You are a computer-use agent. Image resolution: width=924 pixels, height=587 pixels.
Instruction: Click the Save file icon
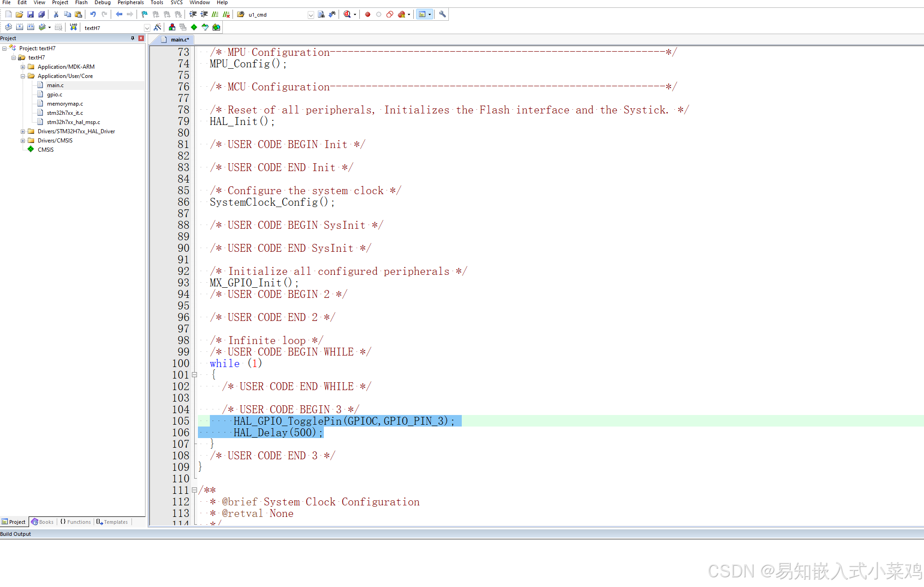(x=30, y=14)
